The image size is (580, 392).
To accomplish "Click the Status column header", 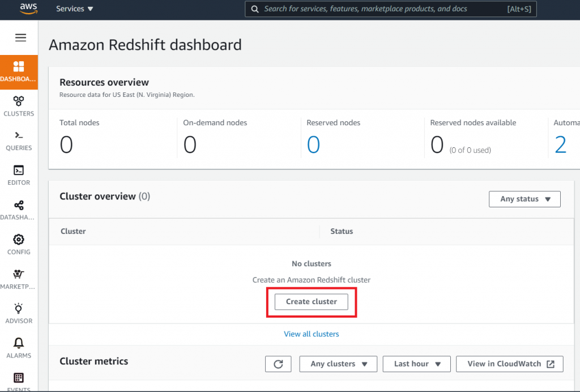I will point(342,232).
